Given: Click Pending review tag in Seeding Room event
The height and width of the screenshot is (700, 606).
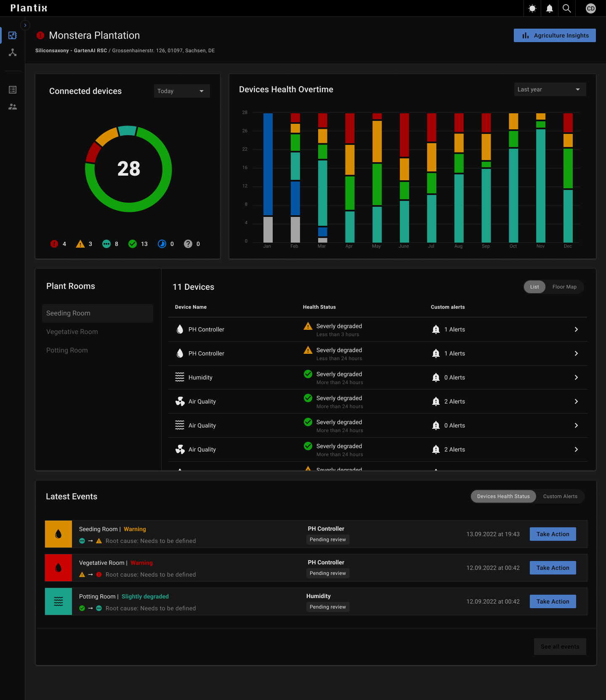Looking at the screenshot, I should (x=328, y=540).
